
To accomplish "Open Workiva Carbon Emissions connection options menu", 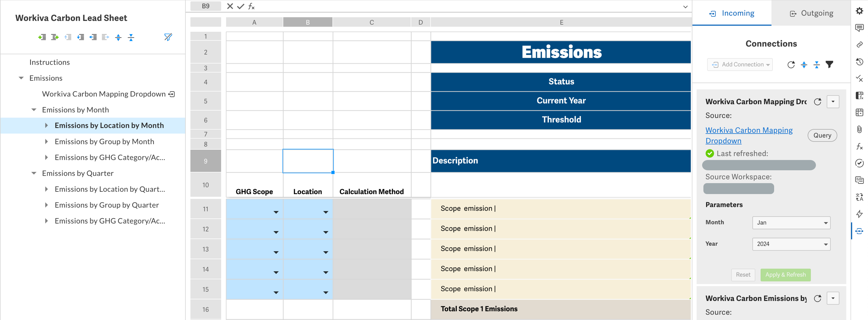I will pyautogui.click(x=833, y=298).
